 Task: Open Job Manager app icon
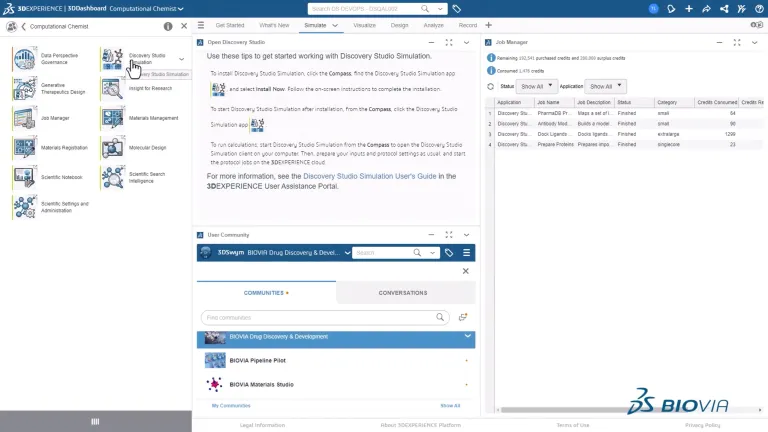coord(24,118)
